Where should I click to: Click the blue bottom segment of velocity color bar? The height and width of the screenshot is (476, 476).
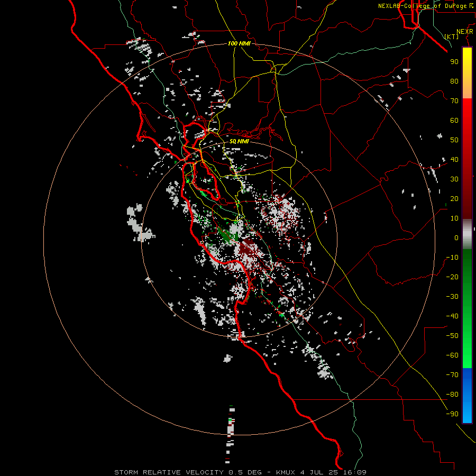pyautogui.click(x=467, y=396)
